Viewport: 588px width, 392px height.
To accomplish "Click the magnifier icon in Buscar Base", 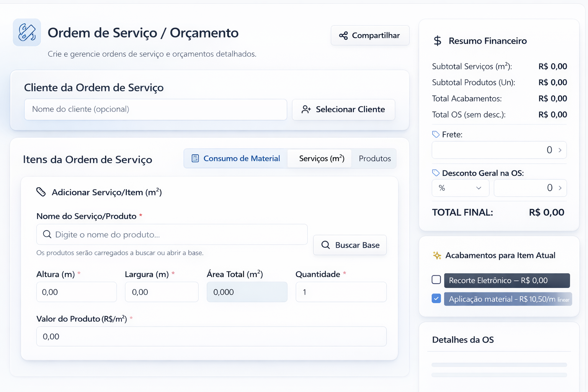I will pos(325,245).
